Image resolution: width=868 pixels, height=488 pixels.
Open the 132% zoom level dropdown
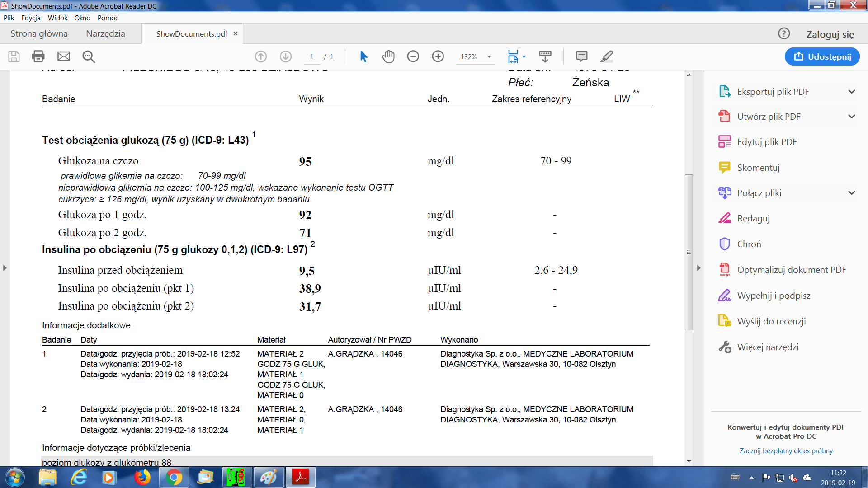pos(489,57)
